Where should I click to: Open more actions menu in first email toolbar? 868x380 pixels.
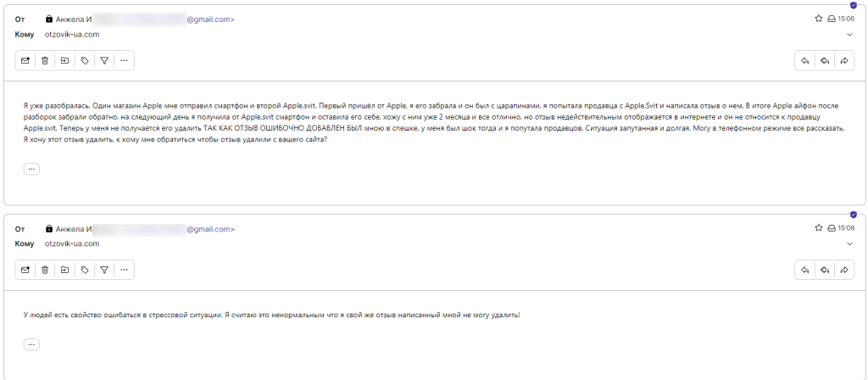tap(124, 60)
